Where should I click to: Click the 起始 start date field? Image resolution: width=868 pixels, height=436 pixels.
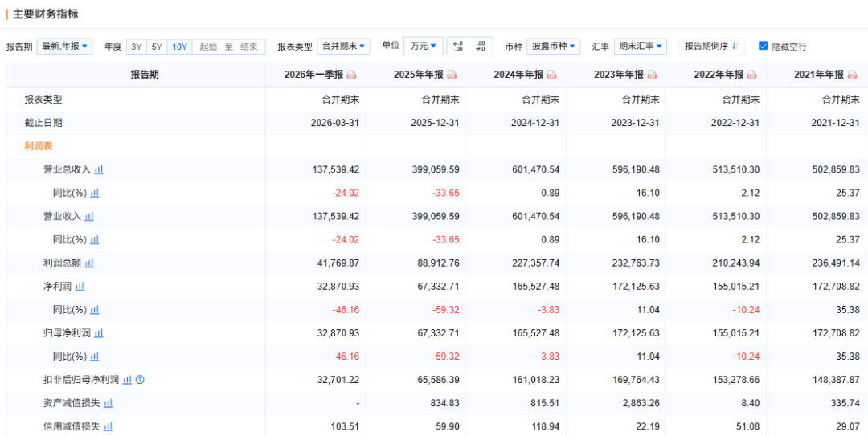[x=208, y=47]
